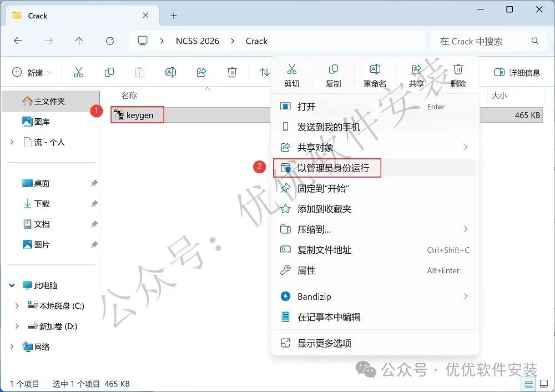Select 复制文件地址
The width and height of the screenshot is (555, 392).
(375, 250)
